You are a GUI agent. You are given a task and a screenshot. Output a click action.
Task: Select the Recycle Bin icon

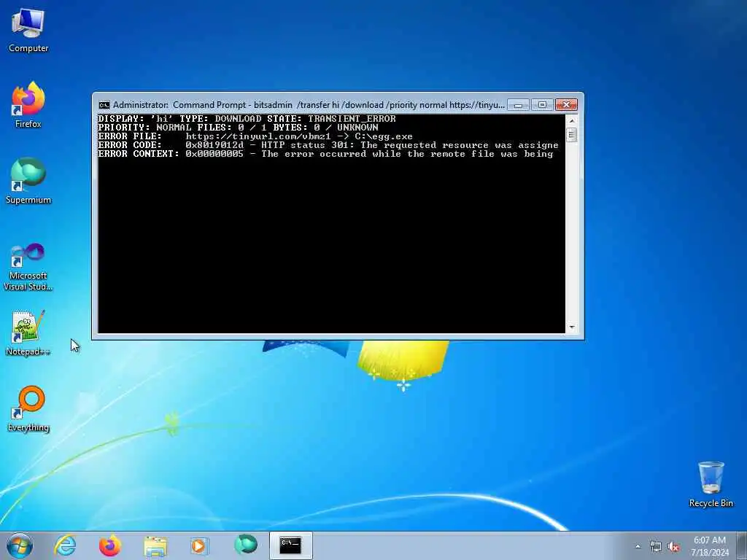[x=711, y=484]
